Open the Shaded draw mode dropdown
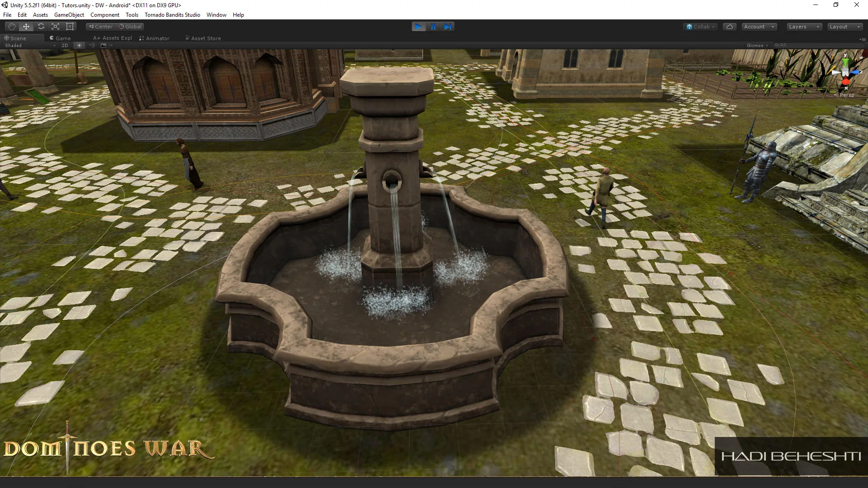Image resolution: width=868 pixels, height=488 pixels. click(30, 45)
